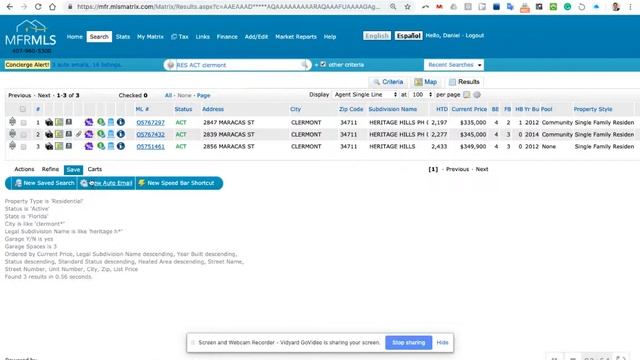Bookmark page with the star icon
Image resolution: width=640 pixels, height=360 pixels.
click(407, 7)
